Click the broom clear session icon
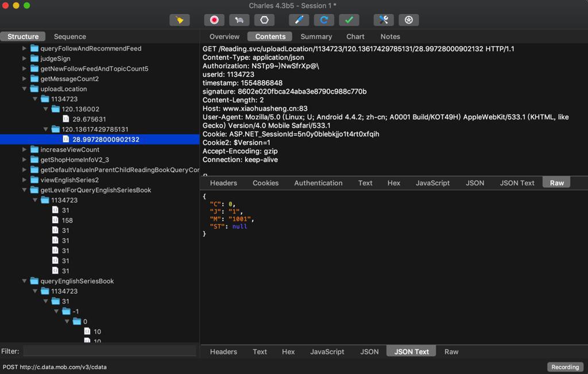This screenshot has width=588, height=374. [180, 20]
